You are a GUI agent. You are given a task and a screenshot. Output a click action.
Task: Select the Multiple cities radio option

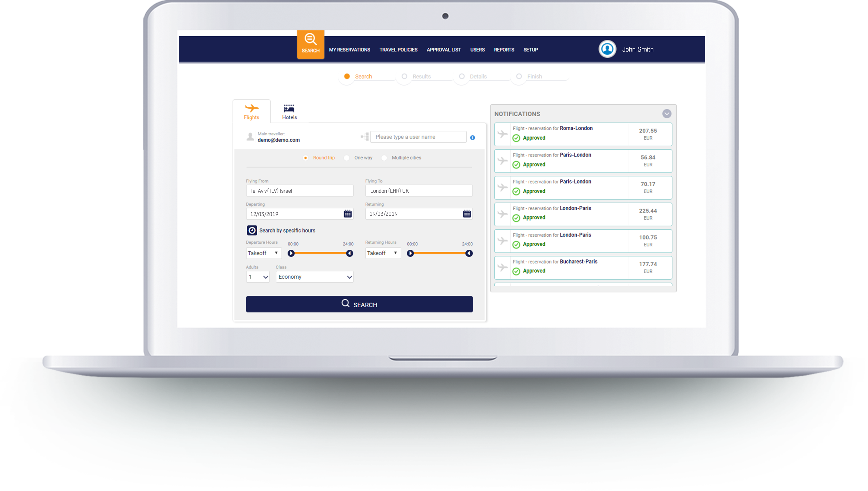pos(384,158)
